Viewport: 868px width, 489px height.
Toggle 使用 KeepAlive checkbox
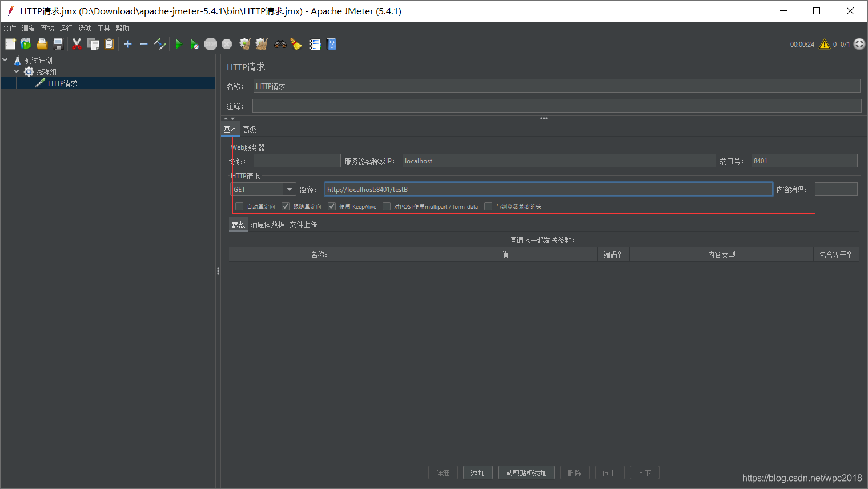332,206
